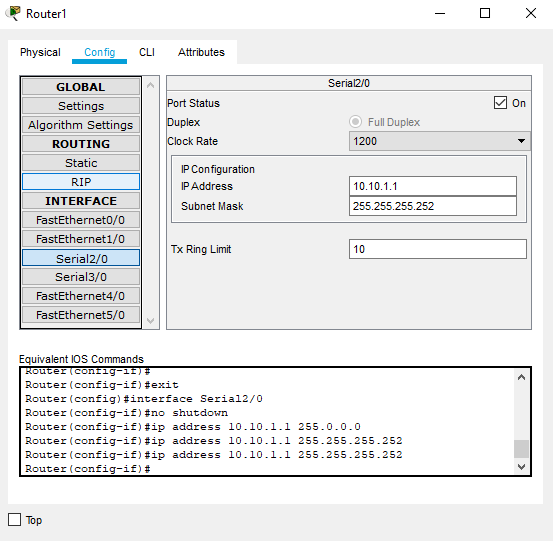The image size is (553, 541).
Task: Minimize the Router1 window
Action: [440, 13]
